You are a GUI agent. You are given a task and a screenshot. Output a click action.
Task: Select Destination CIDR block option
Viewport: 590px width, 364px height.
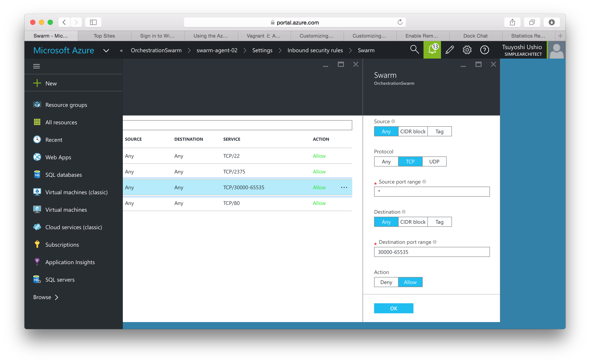pyautogui.click(x=413, y=222)
